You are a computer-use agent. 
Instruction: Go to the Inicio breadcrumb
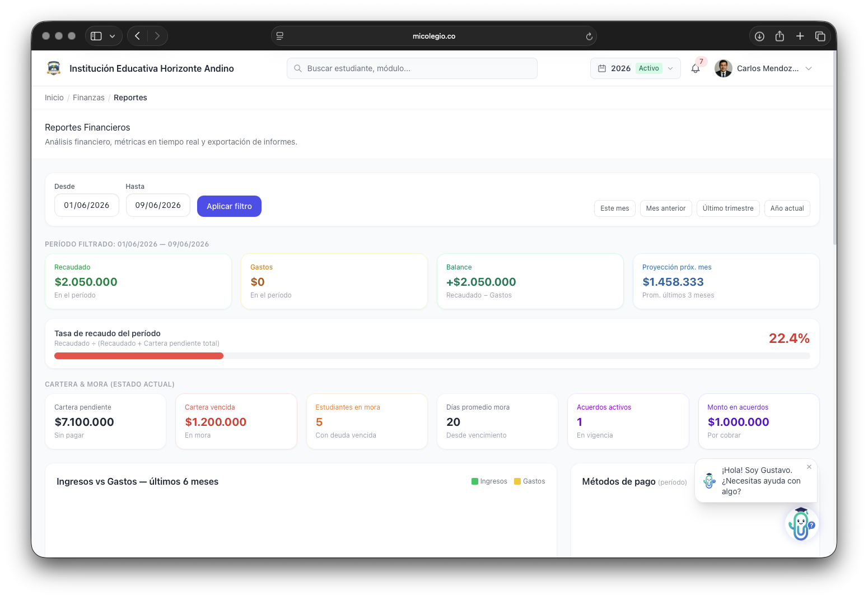(x=54, y=97)
